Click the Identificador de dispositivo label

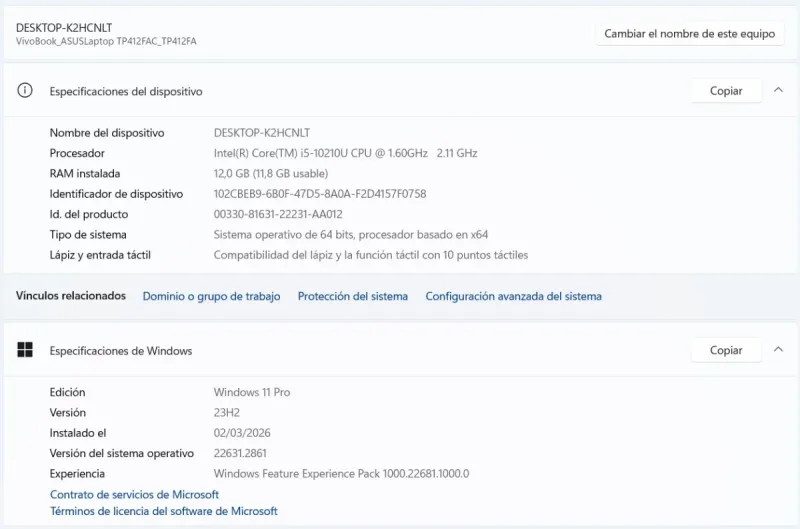coord(116,194)
